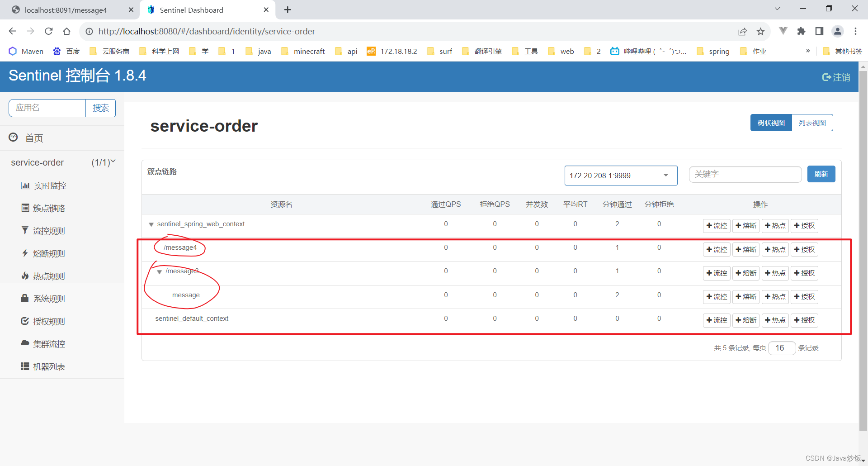Open the 172.18.18.2 bookmark
Image resolution: width=868 pixels, height=466 pixels.
[x=392, y=51]
